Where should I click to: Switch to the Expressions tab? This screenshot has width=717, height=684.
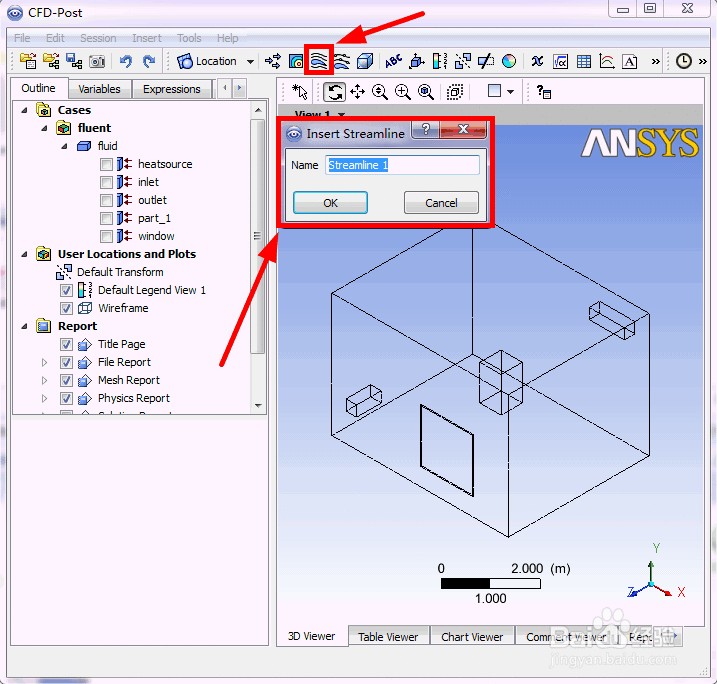171,89
